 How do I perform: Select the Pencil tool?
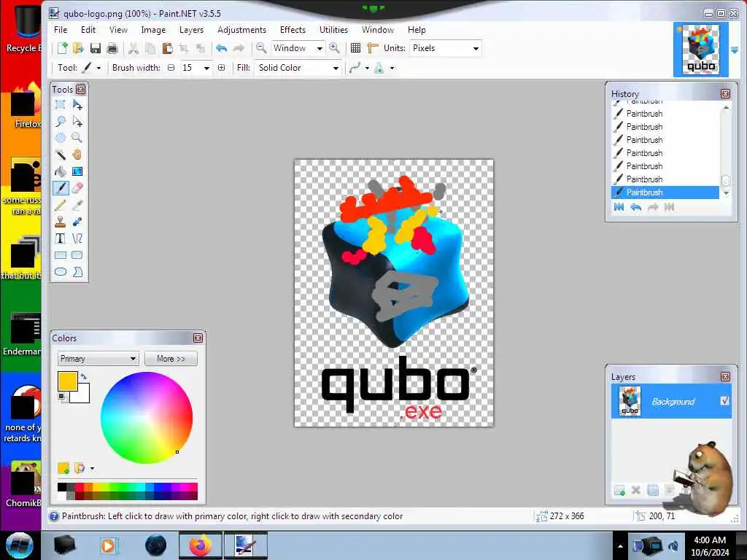(61, 205)
